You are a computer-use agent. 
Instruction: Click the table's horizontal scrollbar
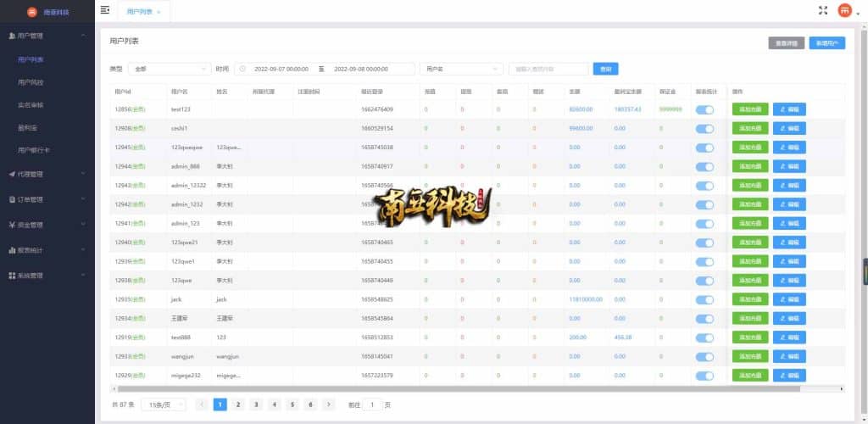point(458,389)
